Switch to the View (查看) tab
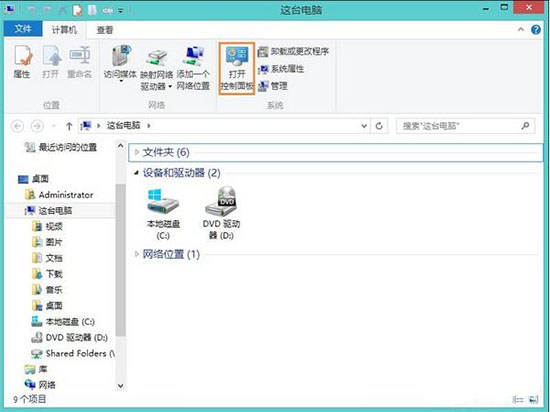 (x=105, y=30)
